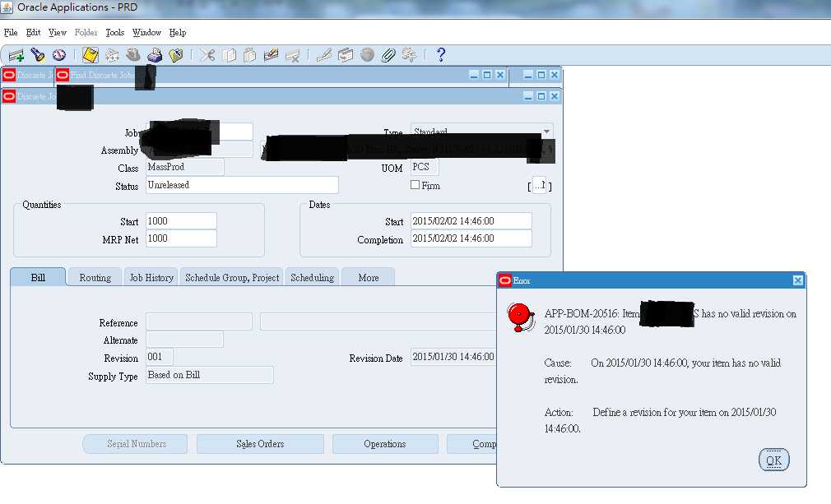Viewport: 831px width, 504px height.
Task: Click the Operations button
Action: [385, 444]
